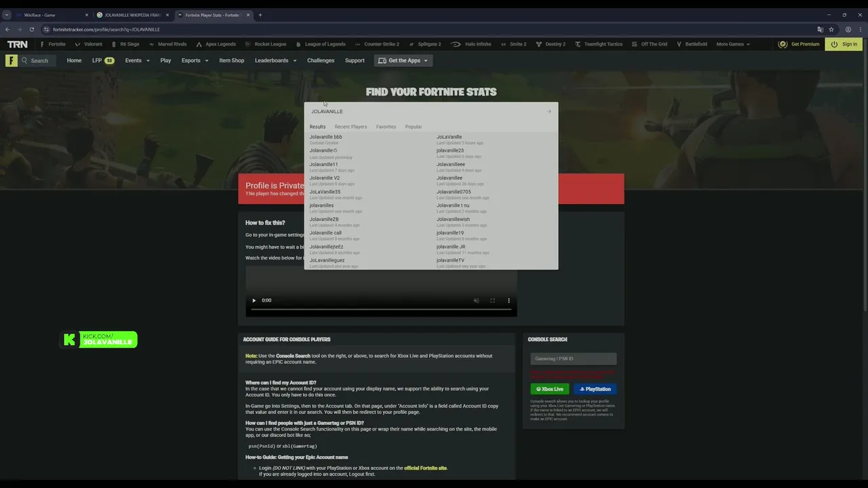Switch to Apex Legends tracker
The height and width of the screenshot is (488, 868).
pos(216,44)
